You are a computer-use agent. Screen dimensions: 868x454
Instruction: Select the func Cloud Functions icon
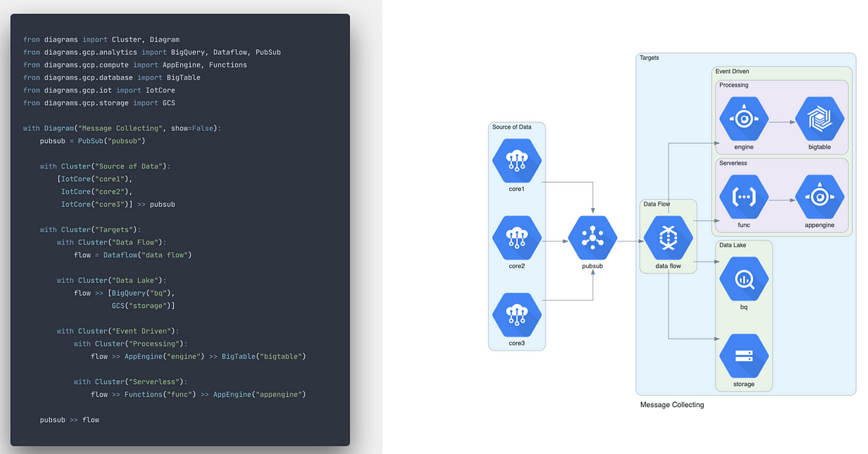point(744,197)
